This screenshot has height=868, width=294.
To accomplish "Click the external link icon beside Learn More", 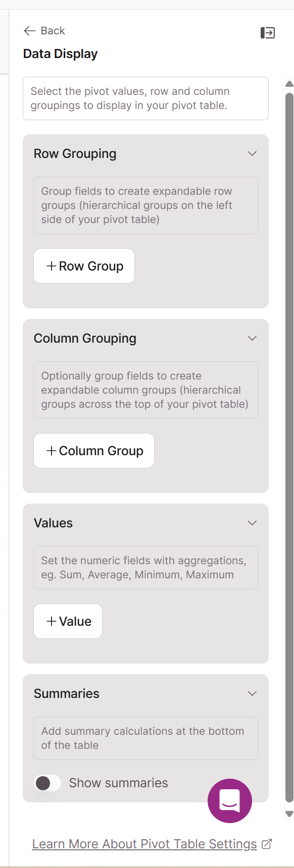I will click(x=267, y=844).
